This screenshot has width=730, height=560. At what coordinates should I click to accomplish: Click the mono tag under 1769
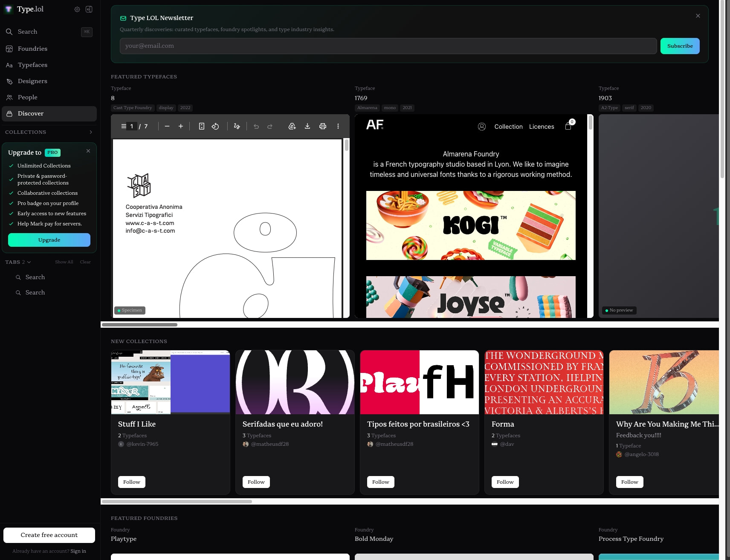pyautogui.click(x=390, y=108)
